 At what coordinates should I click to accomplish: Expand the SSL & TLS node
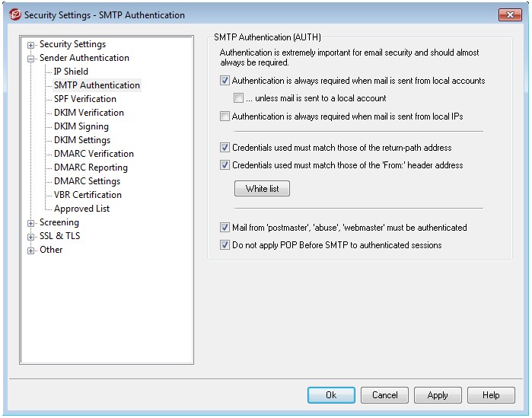pyautogui.click(x=31, y=237)
